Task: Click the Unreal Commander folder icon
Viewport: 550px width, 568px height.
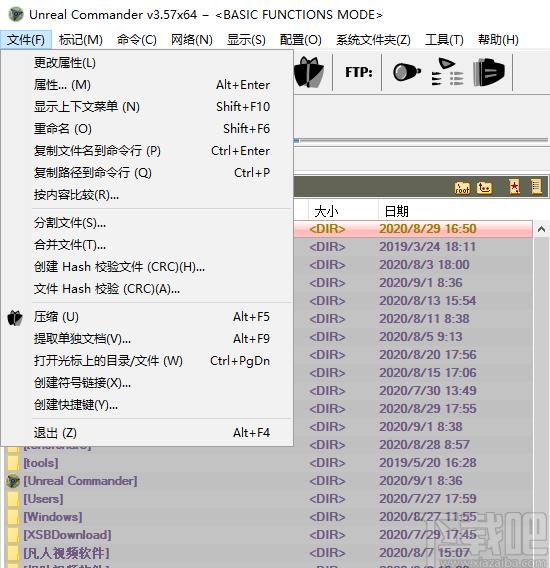Action: pyautogui.click(x=13, y=481)
